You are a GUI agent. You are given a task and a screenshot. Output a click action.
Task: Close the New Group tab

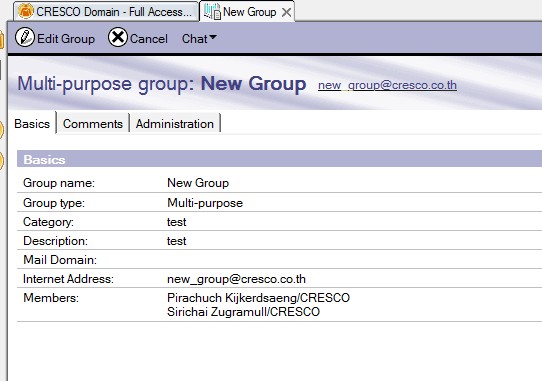286,12
